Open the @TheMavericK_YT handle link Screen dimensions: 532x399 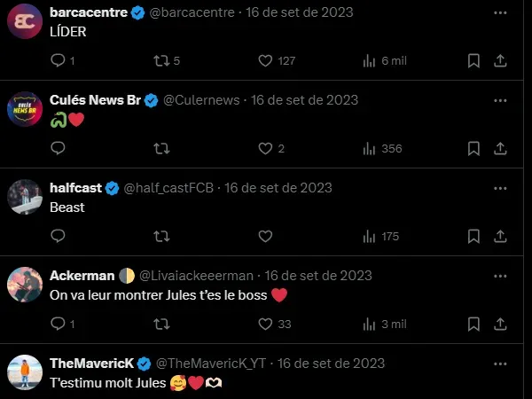click(211, 364)
